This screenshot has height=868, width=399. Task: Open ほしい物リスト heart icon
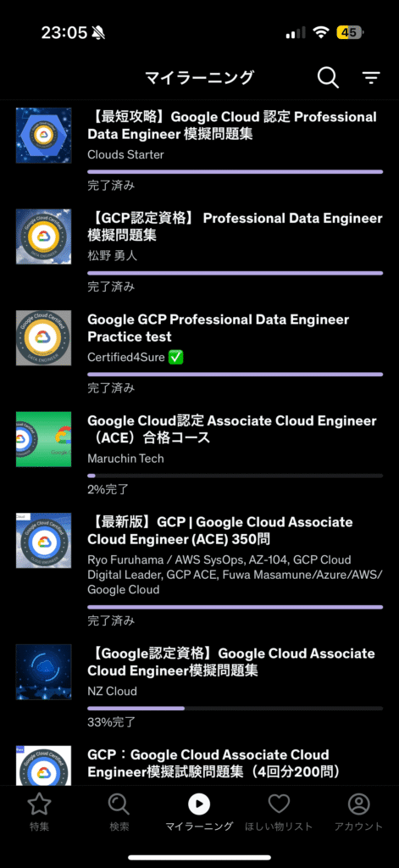click(279, 804)
